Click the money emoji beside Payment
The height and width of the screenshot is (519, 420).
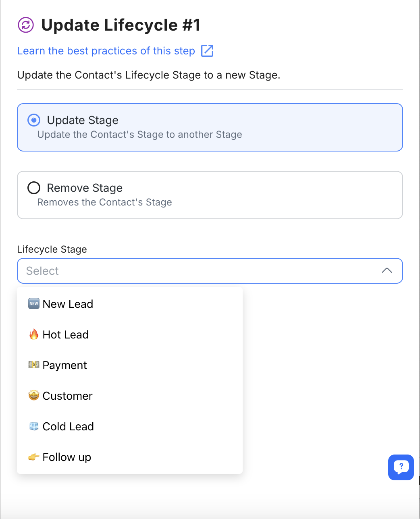click(34, 365)
